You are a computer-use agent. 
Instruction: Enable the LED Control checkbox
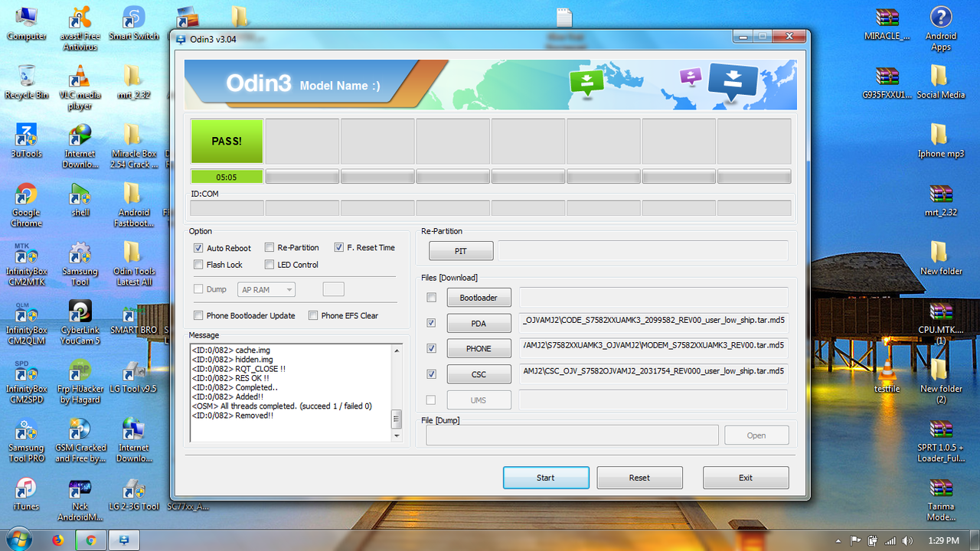269,264
